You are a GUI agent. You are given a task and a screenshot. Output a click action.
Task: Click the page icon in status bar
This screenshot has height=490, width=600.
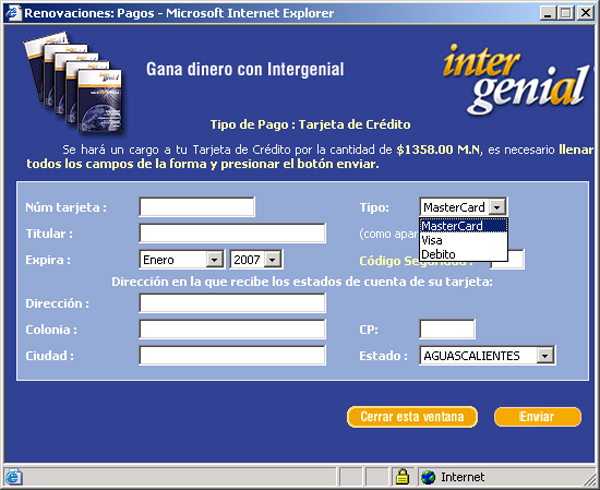[x=14, y=477]
